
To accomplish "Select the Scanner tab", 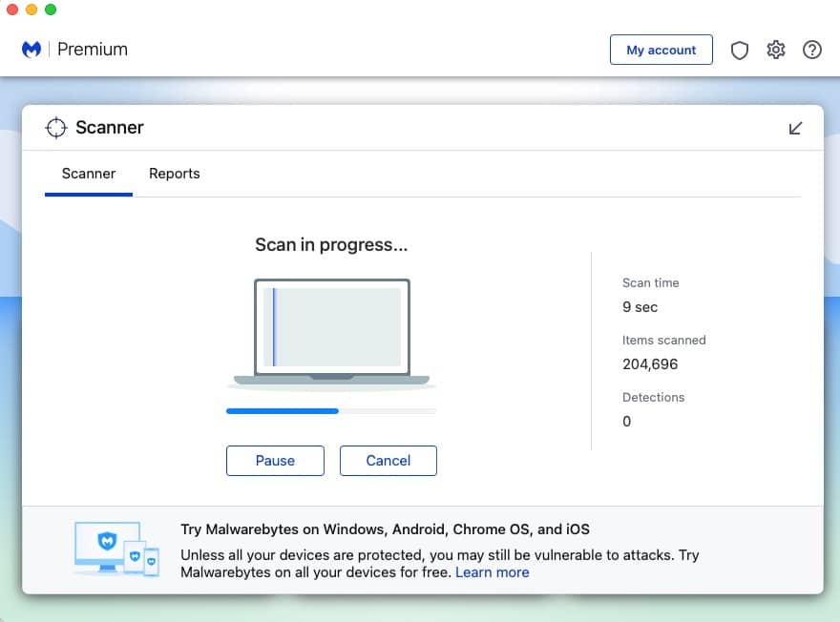I will [89, 174].
